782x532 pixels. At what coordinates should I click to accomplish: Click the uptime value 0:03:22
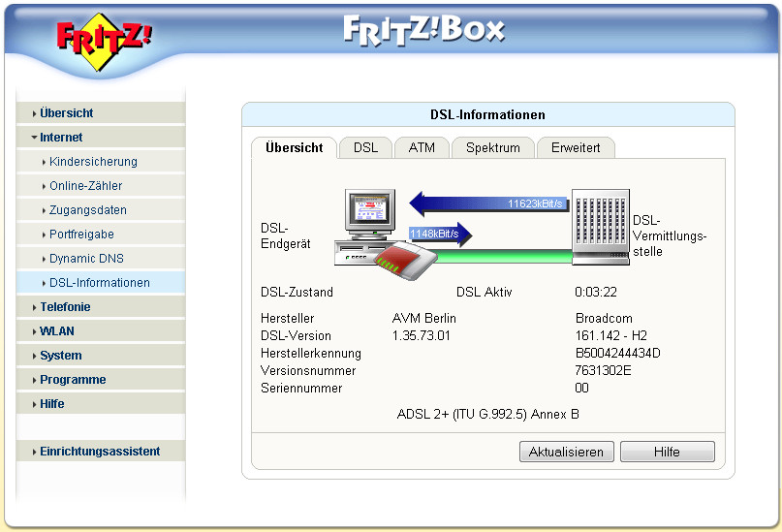[596, 293]
